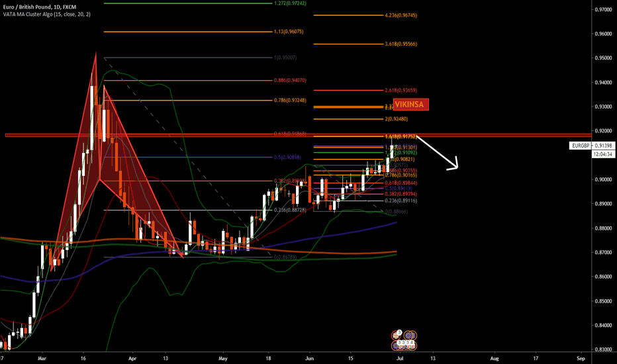Select the 2(0.92480) Fibonacci extension label
Screen dimensions: 617x364
pyautogui.click(x=397, y=119)
